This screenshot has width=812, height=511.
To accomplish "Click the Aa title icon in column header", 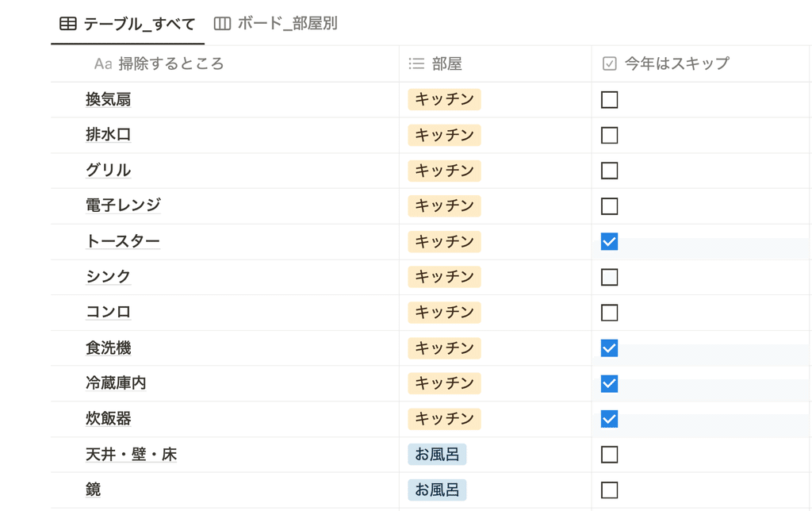I will [x=103, y=63].
